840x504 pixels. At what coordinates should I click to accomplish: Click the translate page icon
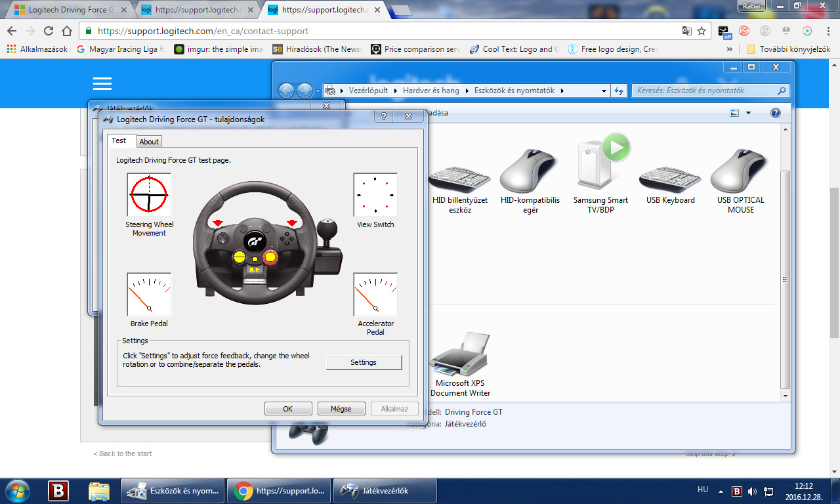[686, 31]
